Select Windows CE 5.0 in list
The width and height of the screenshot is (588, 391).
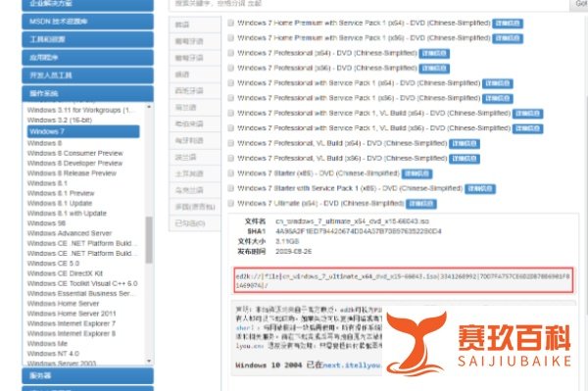click(x=53, y=264)
